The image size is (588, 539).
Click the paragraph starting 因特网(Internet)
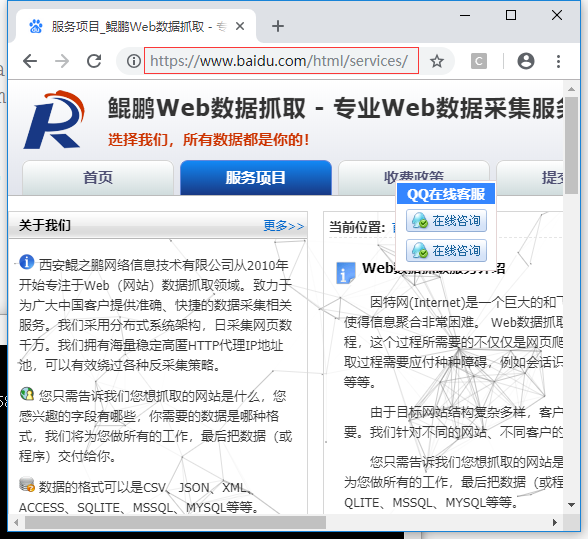pyautogui.click(x=453, y=342)
